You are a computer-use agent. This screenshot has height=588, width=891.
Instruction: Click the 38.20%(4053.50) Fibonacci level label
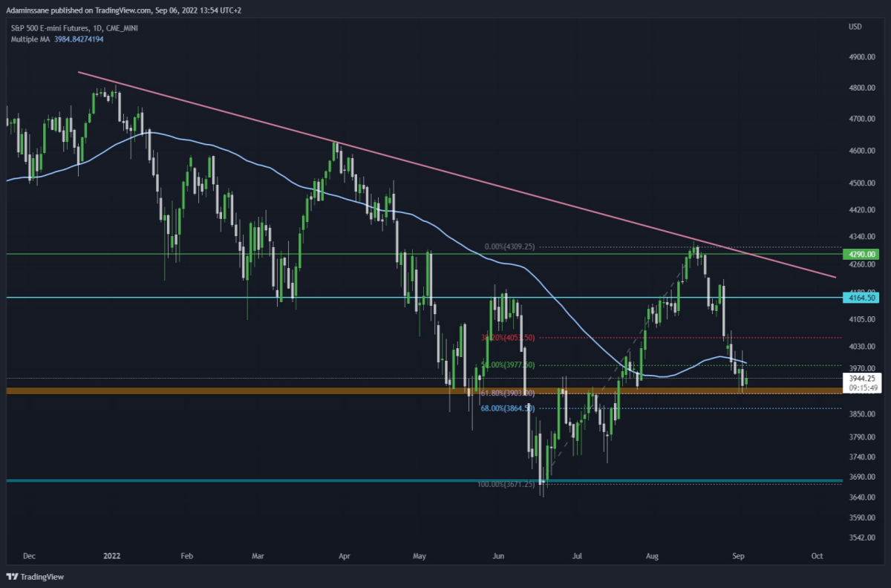click(508, 337)
